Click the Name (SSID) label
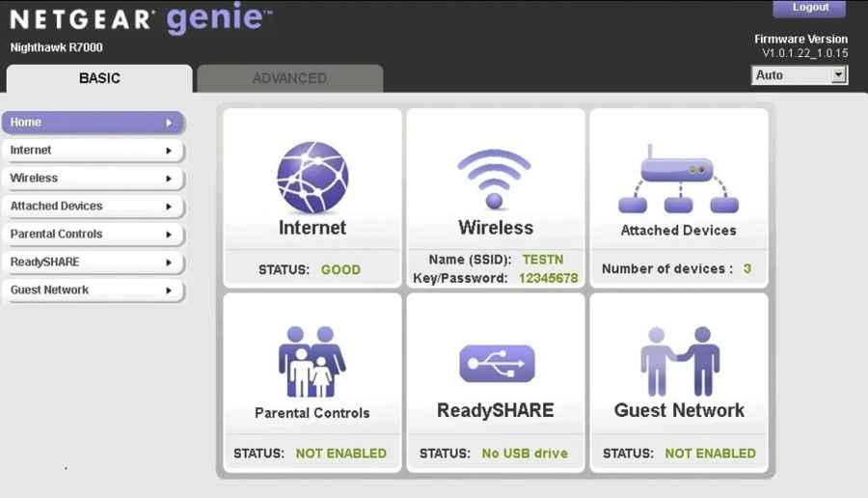 pos(470,260)
